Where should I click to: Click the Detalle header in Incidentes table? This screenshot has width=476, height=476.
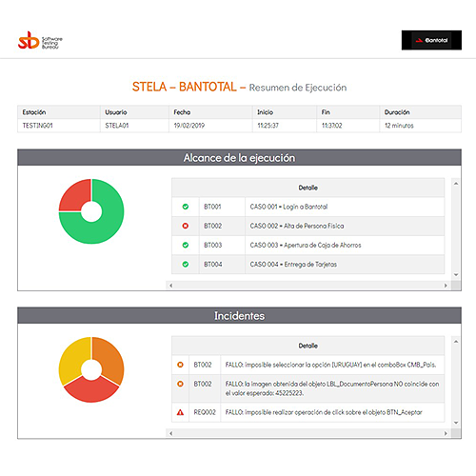pos(307,346)
